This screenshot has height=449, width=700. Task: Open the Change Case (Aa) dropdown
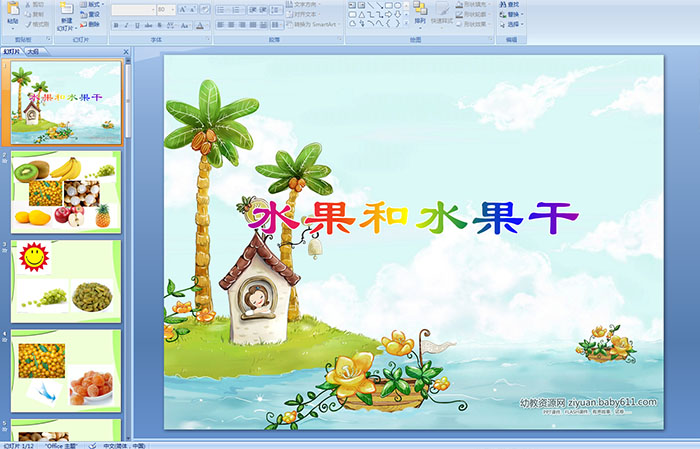pos(185,25)
